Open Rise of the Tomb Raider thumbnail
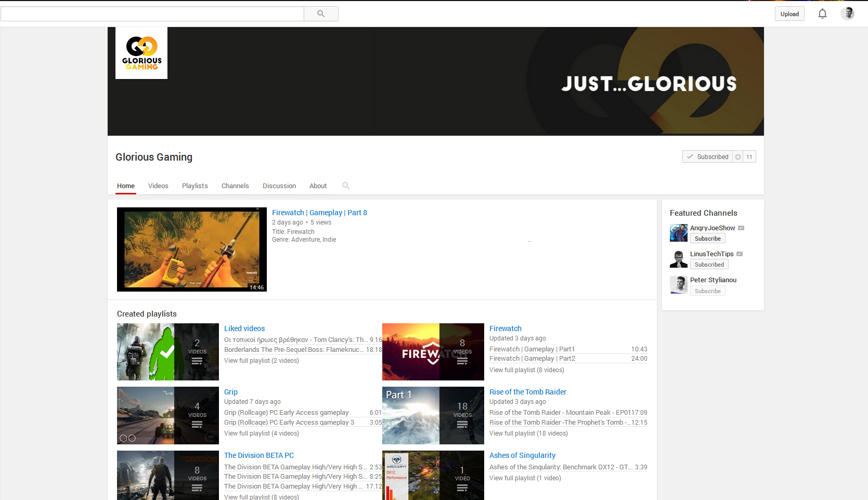 (433, 415)
